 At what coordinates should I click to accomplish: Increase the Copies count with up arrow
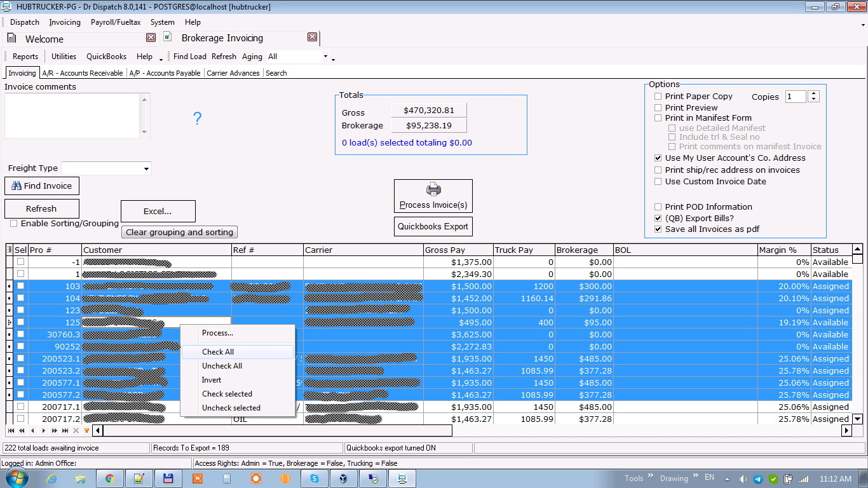coord(813,94)
